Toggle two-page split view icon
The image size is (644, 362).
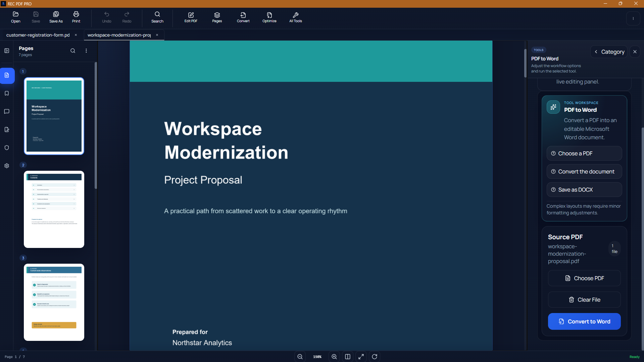[x=348, y=357]
